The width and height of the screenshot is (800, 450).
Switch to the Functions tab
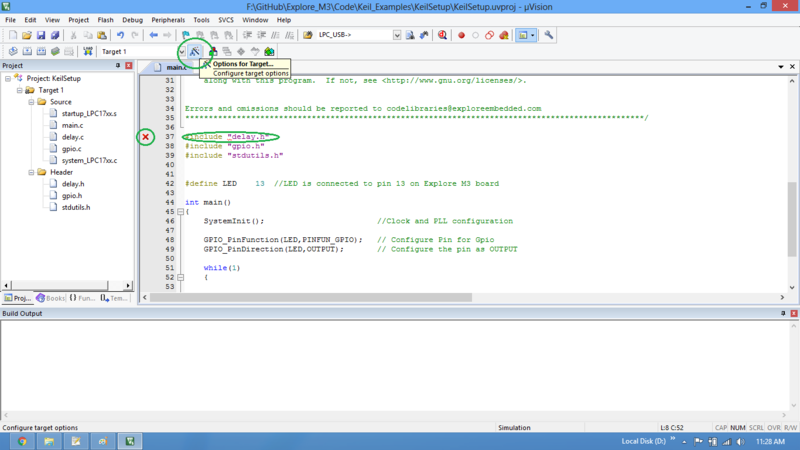(82, 298)
